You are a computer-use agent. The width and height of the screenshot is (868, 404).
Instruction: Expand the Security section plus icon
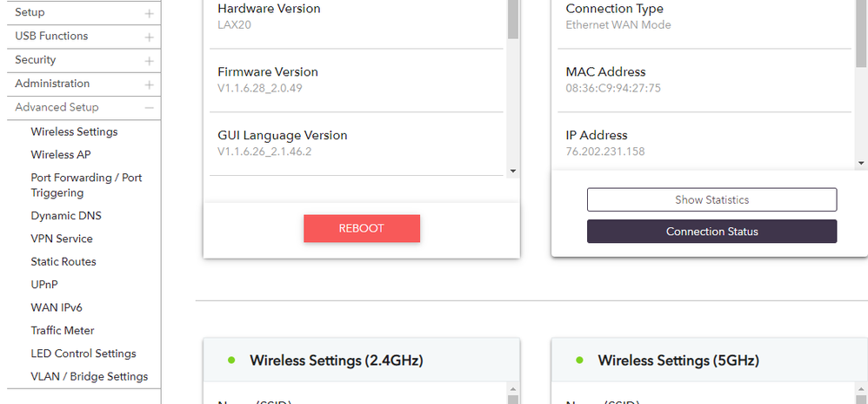coord(150,61)
